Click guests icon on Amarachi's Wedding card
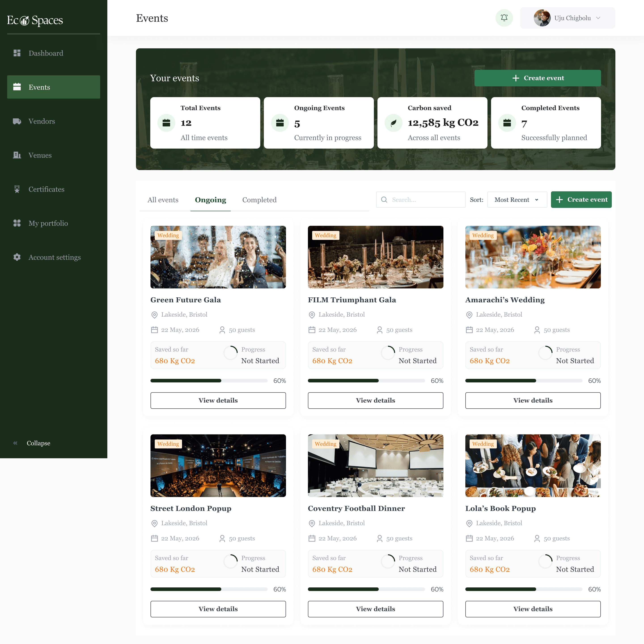This screenshot has height=644, width=644. coord(537,330)
